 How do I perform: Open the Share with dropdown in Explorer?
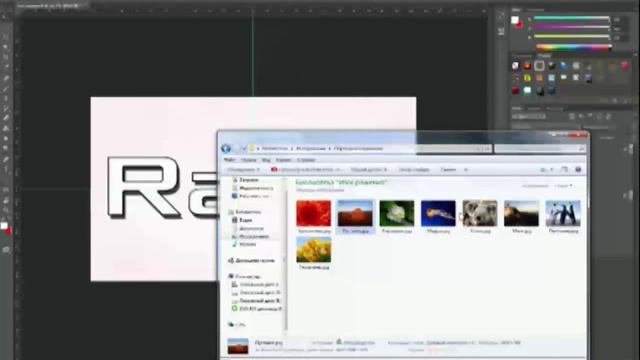(x=369, y=169)
